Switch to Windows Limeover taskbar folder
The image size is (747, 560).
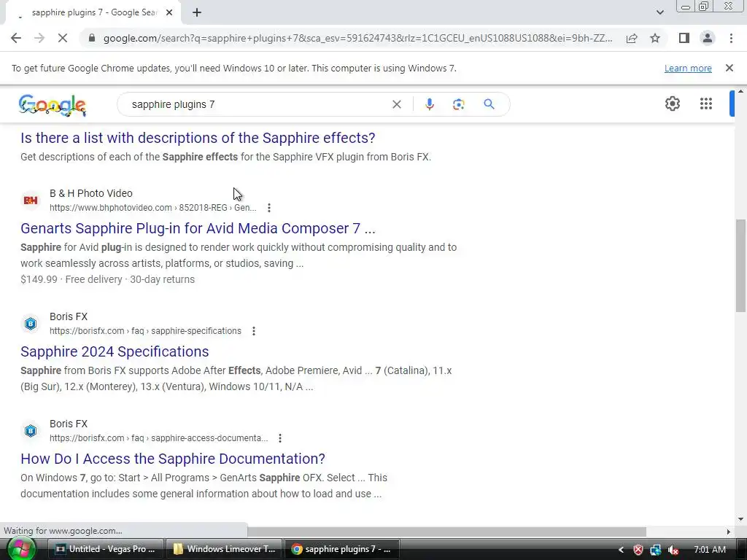point(224,549)
